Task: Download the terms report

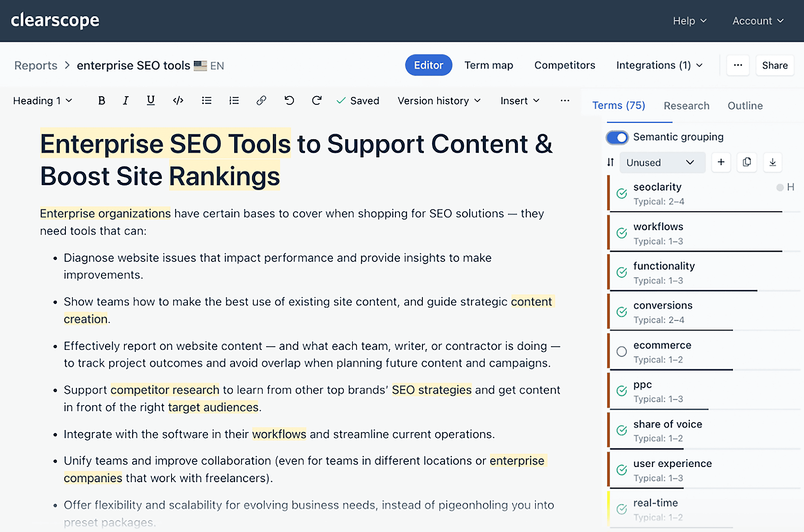Action: [x=772, y=162]
